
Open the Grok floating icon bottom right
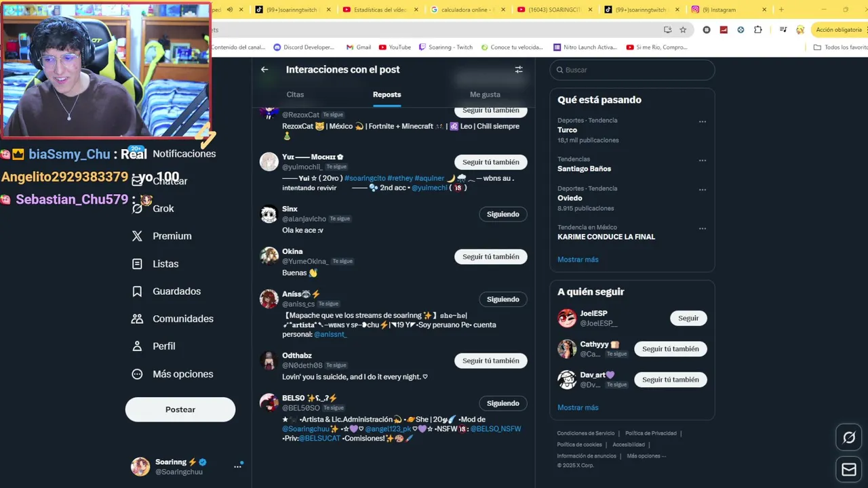(x=849, y=438)
